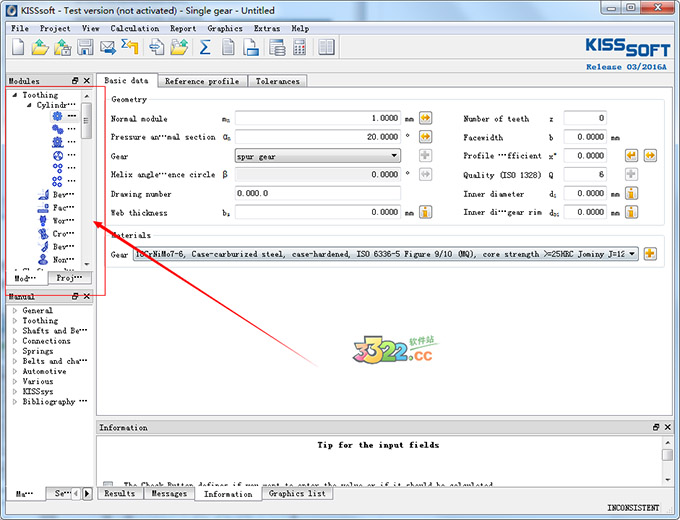Click sizing button next to Normal module

pyautogui.click(x=425, y=118)
